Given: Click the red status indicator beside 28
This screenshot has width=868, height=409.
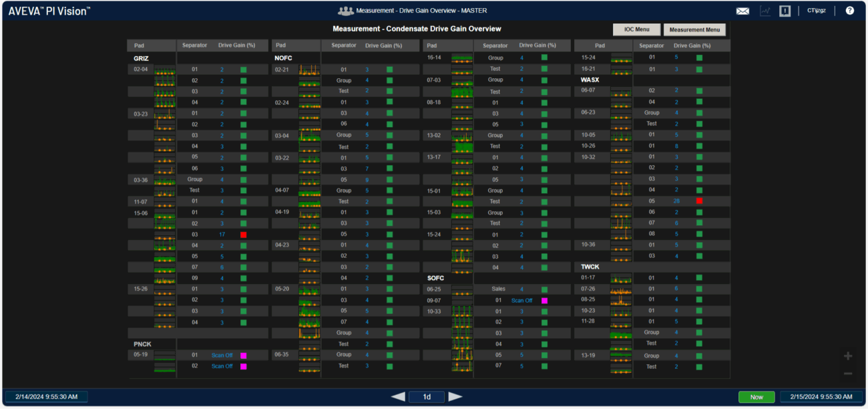Looking at the screenshot, I should coord(699,200).
